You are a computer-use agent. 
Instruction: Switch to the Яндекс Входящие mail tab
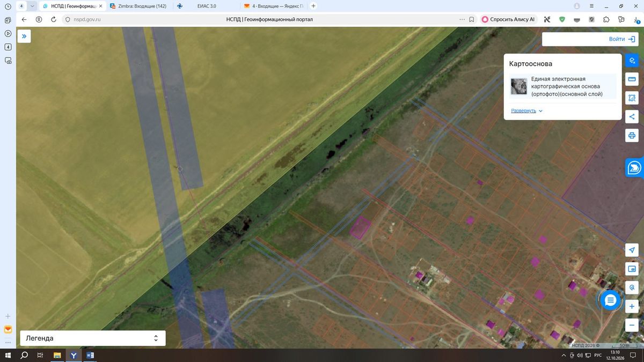click(274, 6)
